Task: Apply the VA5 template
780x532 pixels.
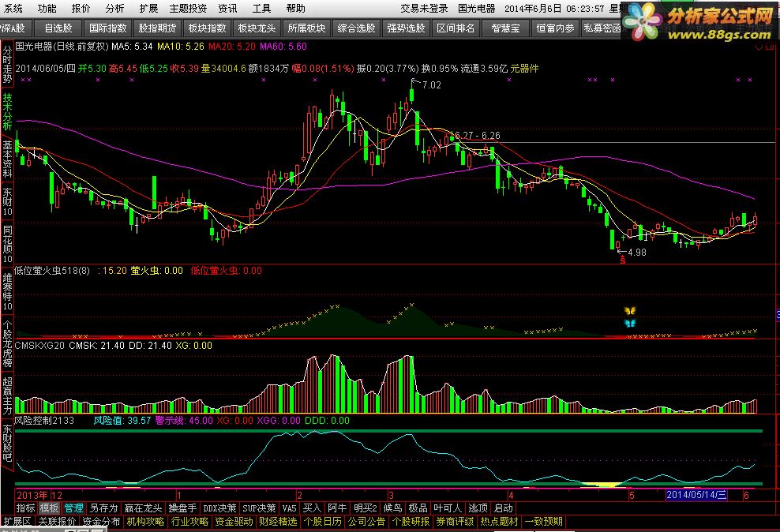Action: point(289,508)
